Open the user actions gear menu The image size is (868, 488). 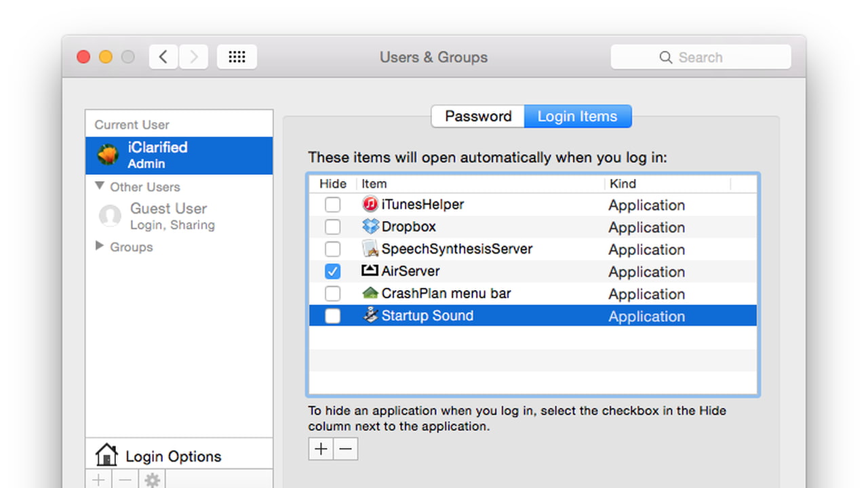pos(152,480)
